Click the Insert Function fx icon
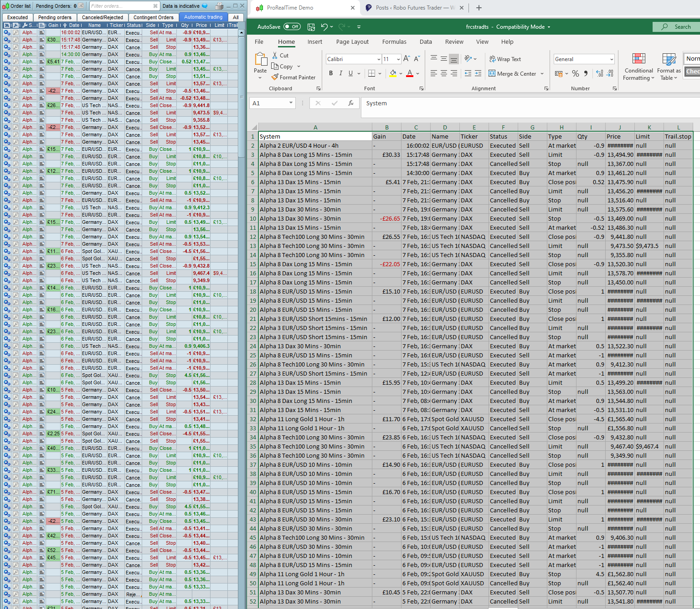700x609 pixels. 351,103
